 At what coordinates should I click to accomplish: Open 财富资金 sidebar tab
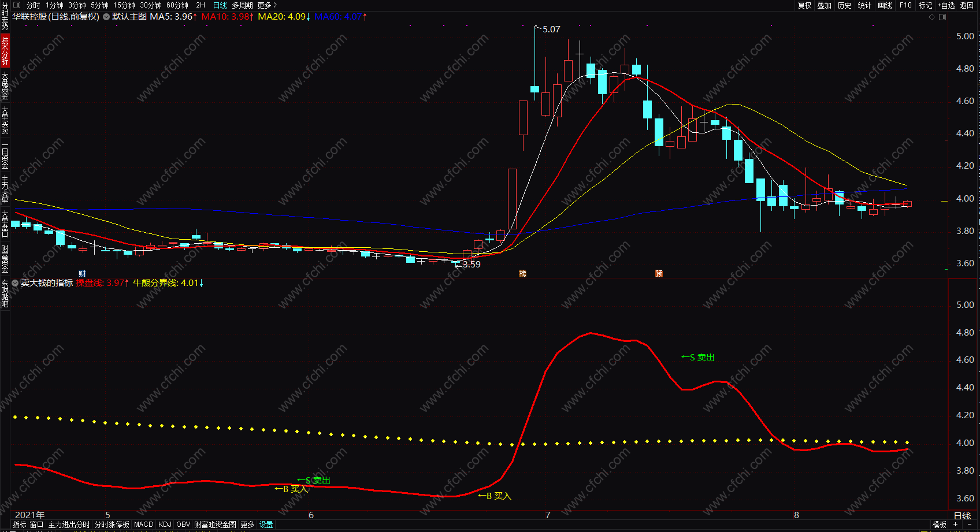[x=5, y=259]
